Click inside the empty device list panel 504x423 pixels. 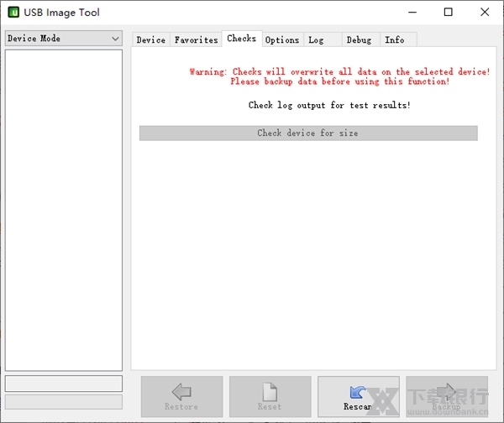coord(64,210)
